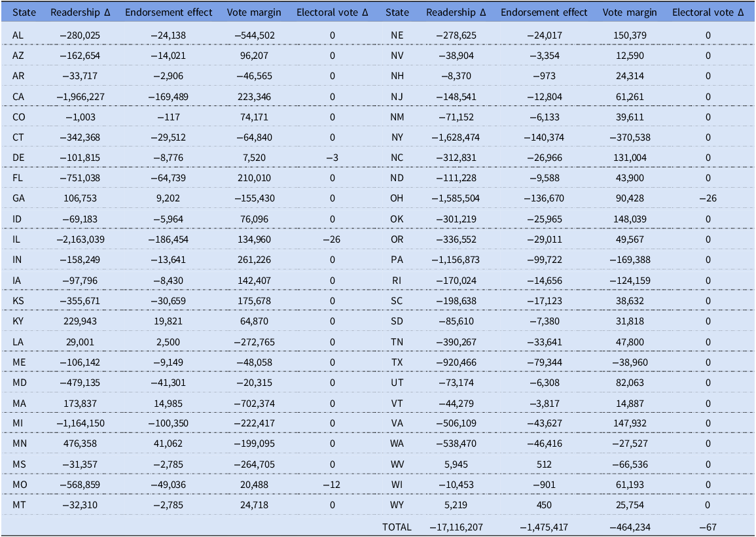Select Delaware electoral vote −3 cell
Image resolution: width=756 pixels, height=537 pixels.
click(332, 158)
